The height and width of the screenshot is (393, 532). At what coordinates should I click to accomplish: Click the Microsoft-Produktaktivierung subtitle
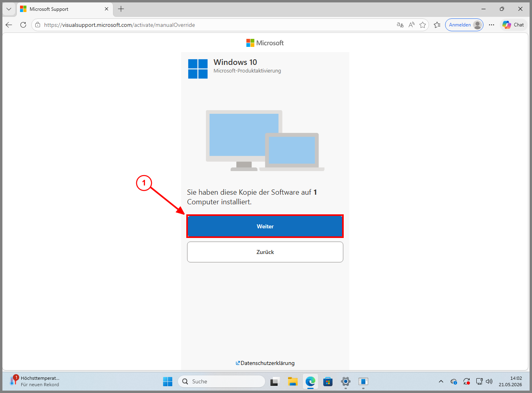coord(247,71)
